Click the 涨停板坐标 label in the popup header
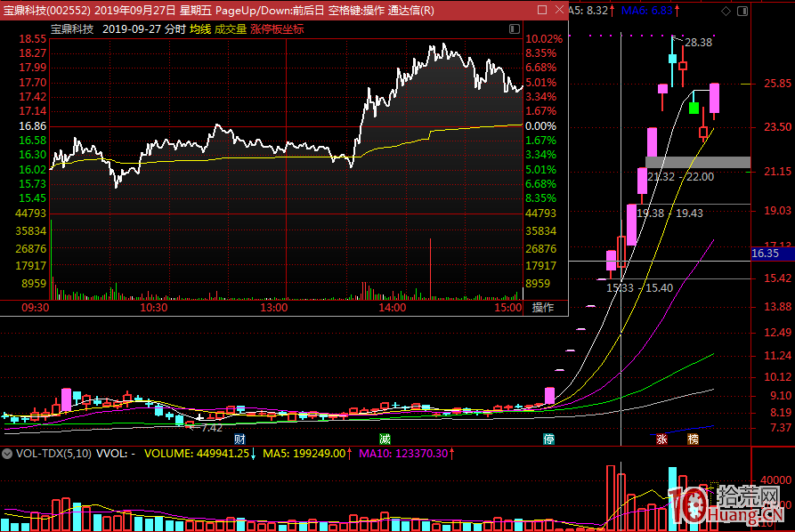 (277, 29)
